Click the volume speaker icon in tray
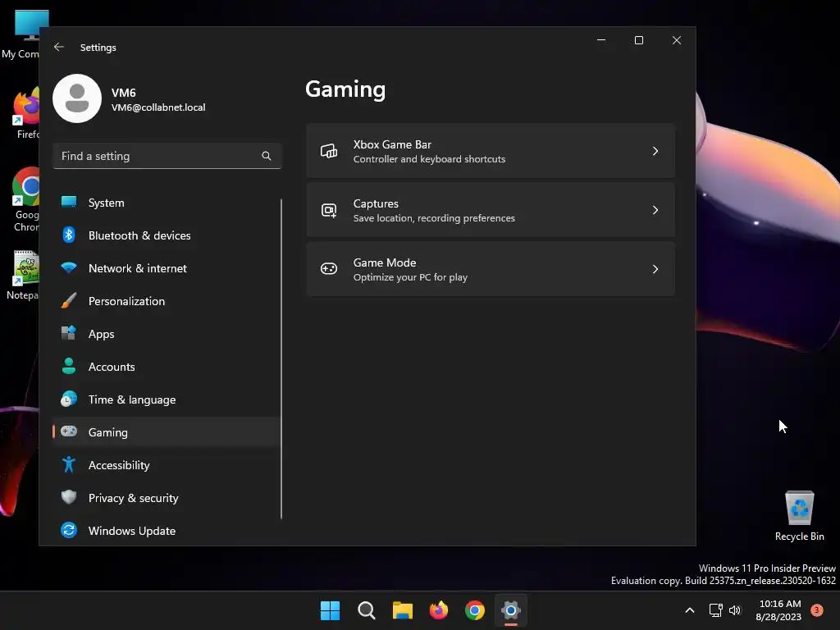The image size is (840, 630). pyautogui.click(x=735, y=610)
